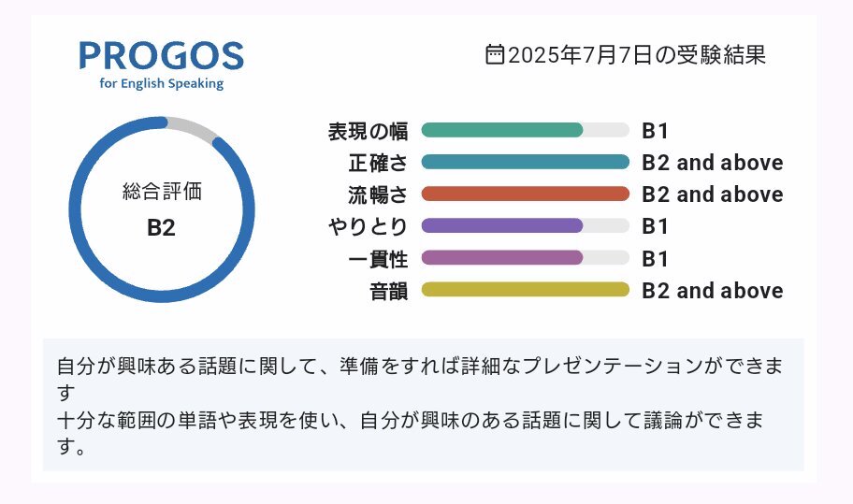Click the circular 総合評価 B2 gauge
The width and height of the screenshot is (853, 504).
(162, 209)
